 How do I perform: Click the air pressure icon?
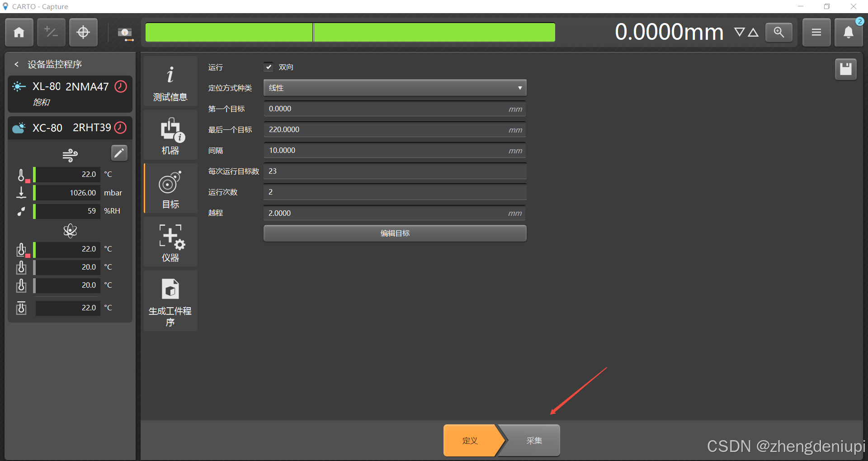pyautogui.click(x=21, y=192)
